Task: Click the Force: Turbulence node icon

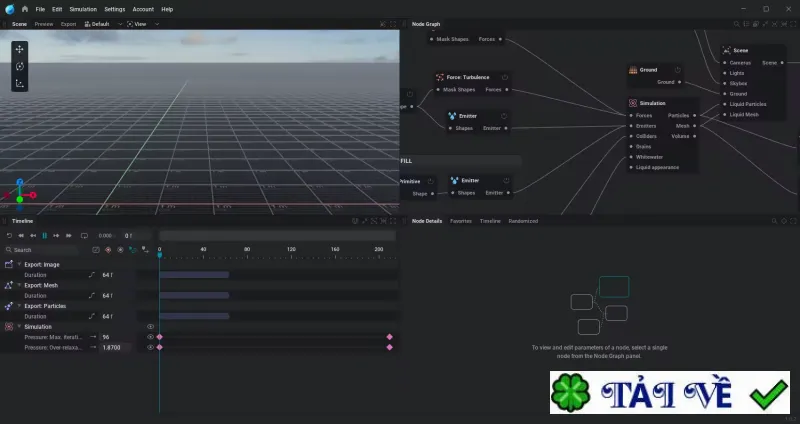Action: 440,78
